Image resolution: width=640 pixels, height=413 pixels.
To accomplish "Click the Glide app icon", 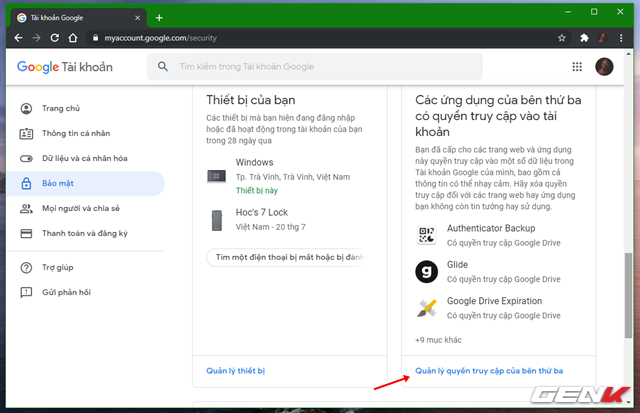I will [x=427, y=271].
